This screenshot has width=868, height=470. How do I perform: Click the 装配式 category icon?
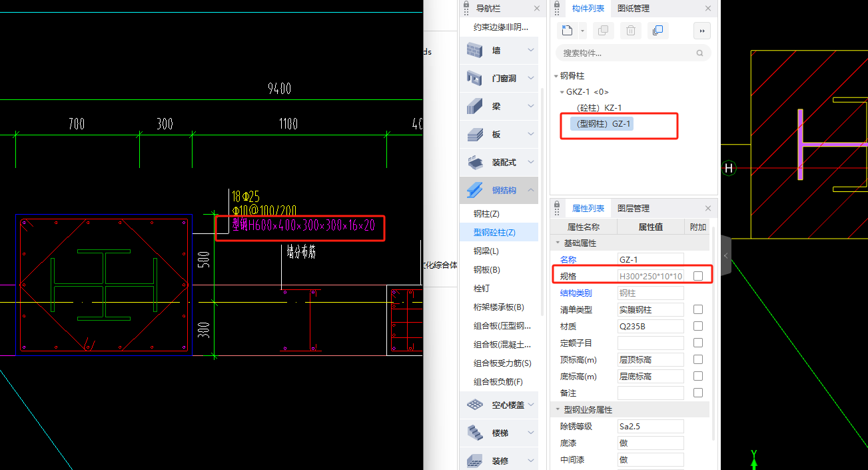tap(474, 162)
